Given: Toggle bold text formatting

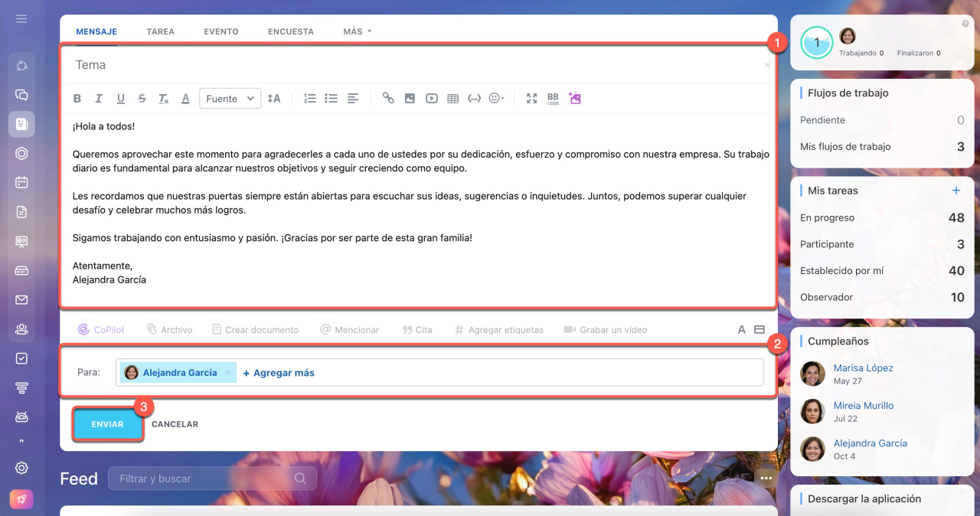Looking at the screenshot, I should [x=77, y=99].
